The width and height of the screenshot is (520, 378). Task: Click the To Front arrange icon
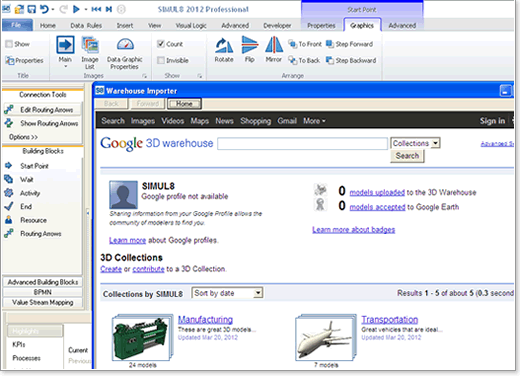point(293,44)
